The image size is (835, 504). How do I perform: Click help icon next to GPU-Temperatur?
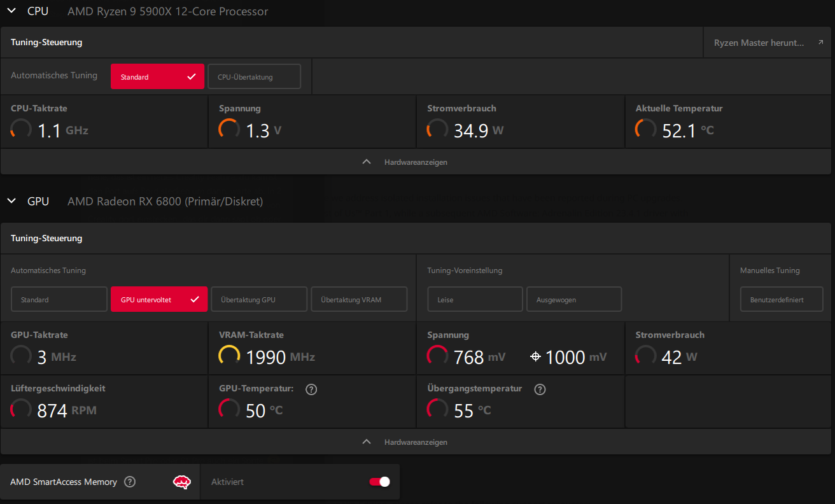(311, 389)
